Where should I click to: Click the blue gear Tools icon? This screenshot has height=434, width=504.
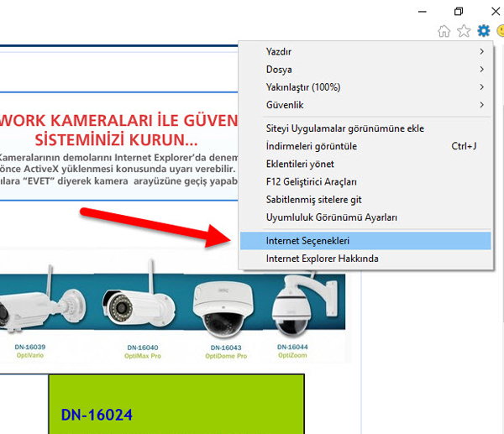[x=483, y=31]
